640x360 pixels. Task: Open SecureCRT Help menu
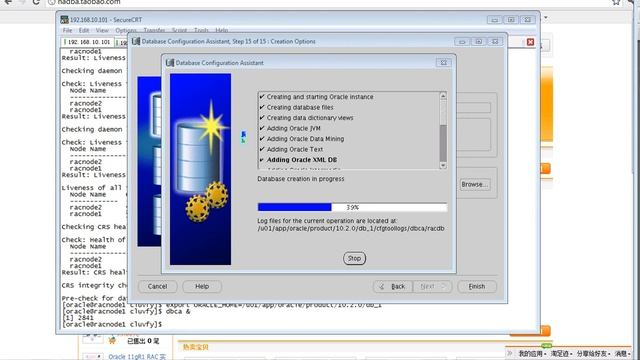click(x=222, y=30)
